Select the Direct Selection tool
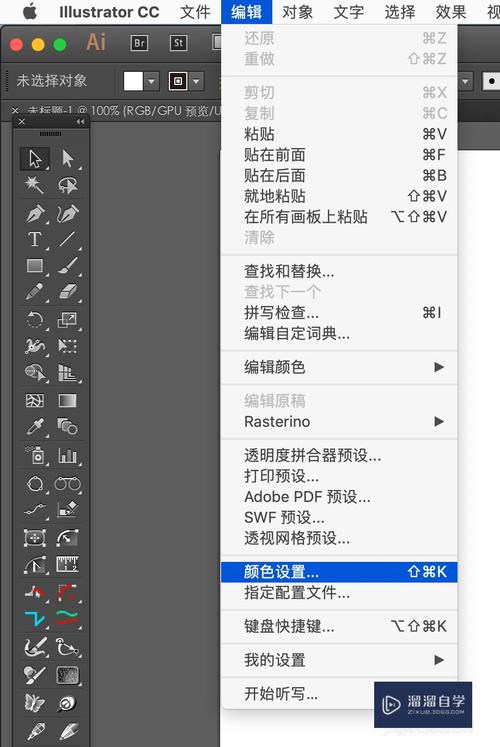 (x=68, y=159)
